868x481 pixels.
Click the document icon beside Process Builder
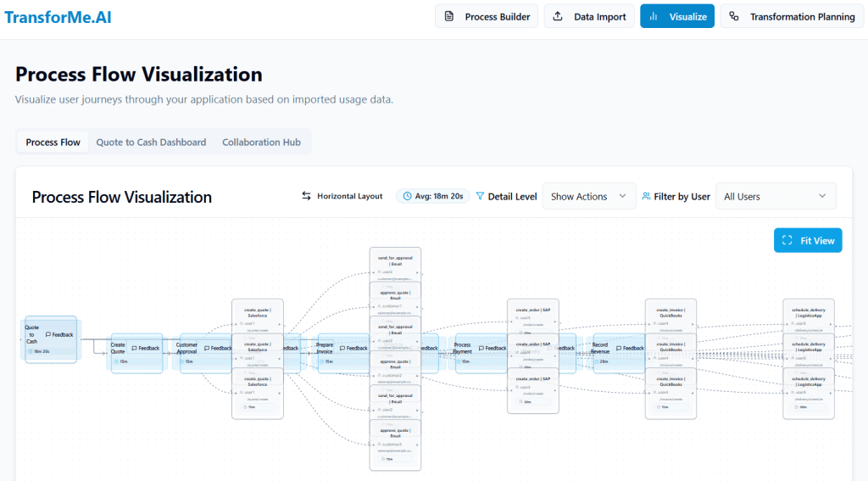[x=449, y=17]
